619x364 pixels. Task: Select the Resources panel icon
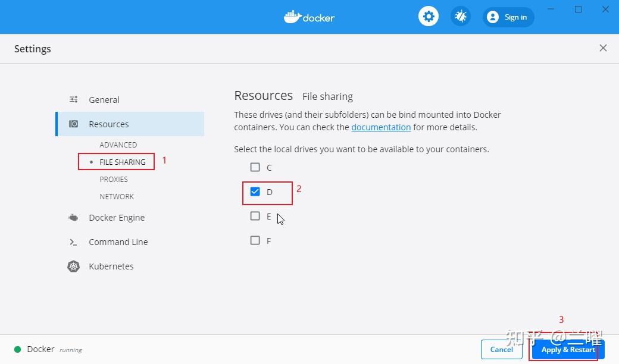pyautogui.click(x=73, y=124)
